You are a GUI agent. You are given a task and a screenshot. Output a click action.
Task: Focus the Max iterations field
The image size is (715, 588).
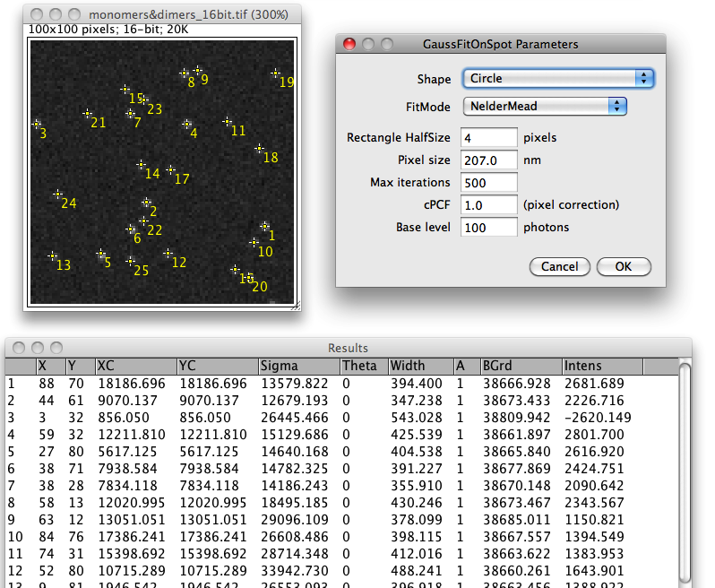(x=489, y=183)
